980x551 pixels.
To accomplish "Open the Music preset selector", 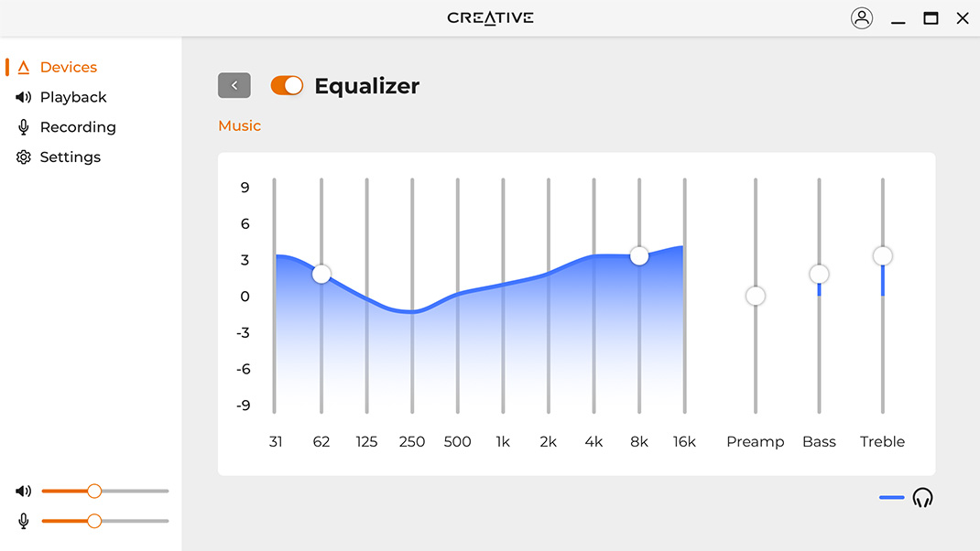I will (240, 126).
